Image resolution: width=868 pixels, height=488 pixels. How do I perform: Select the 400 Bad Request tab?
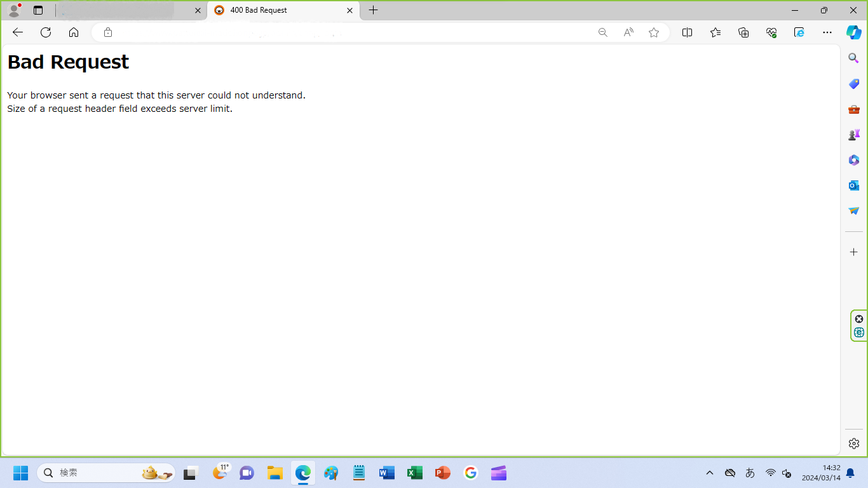pyautogui.click(x=283, y=10)
